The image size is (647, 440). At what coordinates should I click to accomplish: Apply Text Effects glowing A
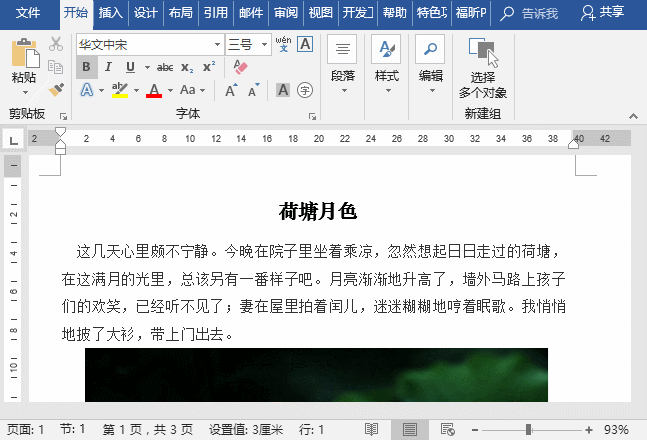pyautogui.click(x=87, y=90)
